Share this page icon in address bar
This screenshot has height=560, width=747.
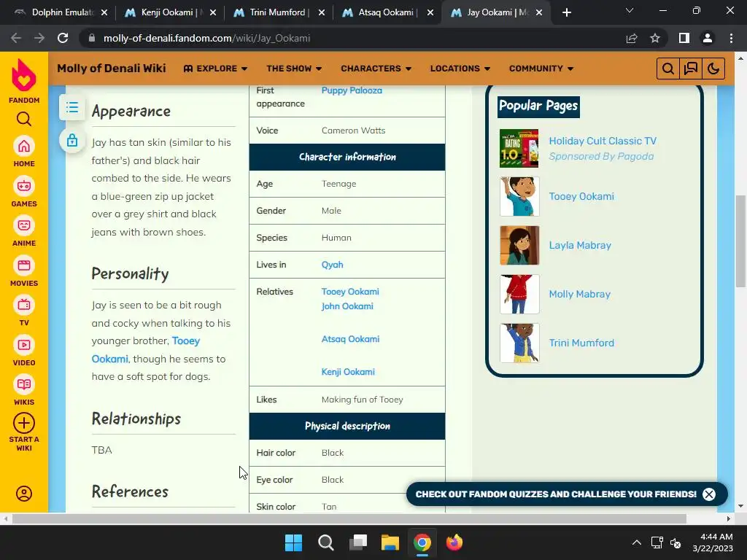pyautogui.click(x=632, y=38)
